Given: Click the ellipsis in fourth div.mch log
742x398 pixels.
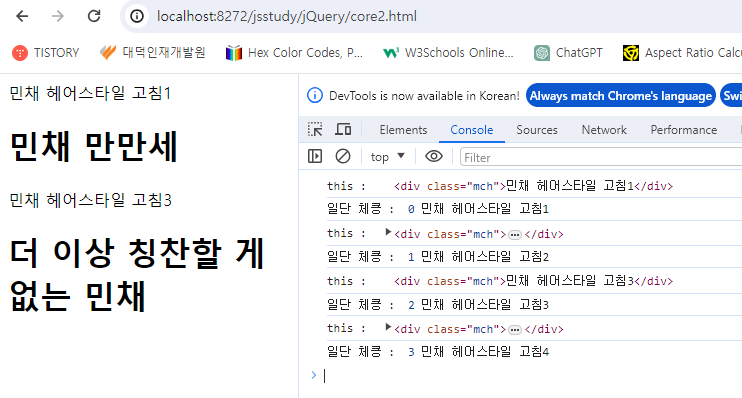Looking at the screenshot, I should pyautogui.click(x=515, y=329).
